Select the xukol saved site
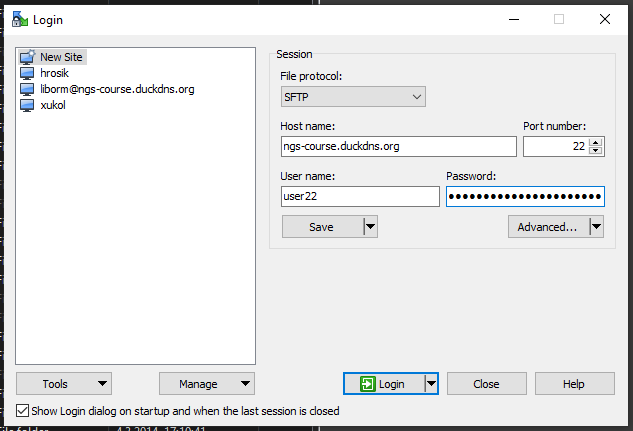This screenshot has height=431, width=633. pyautogui.click(x=53, y=105)
